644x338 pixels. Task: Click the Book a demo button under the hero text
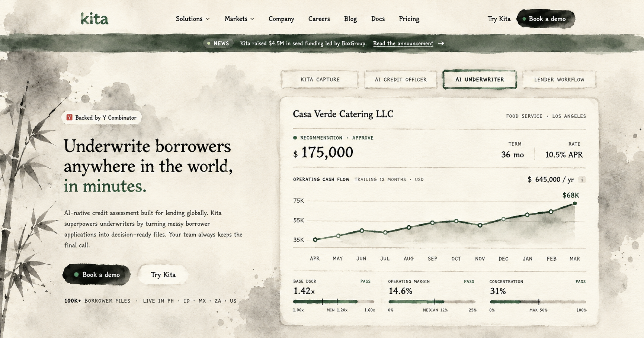click(x=97, y=275)
